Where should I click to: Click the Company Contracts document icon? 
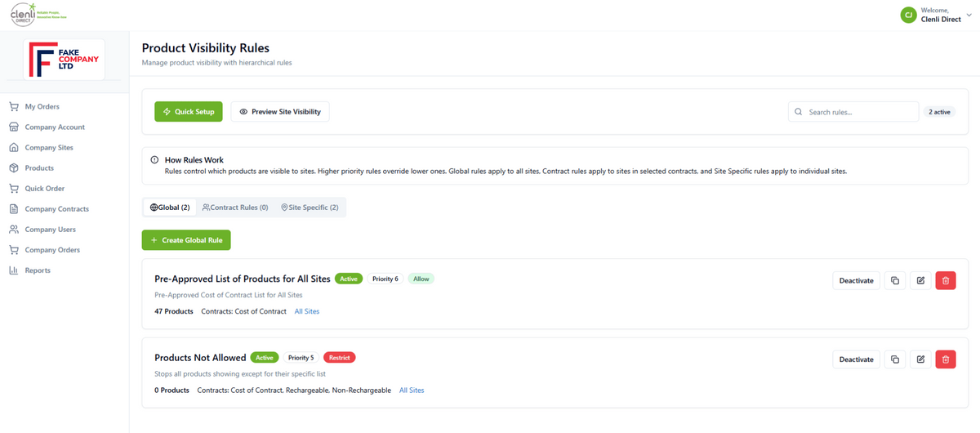(14, 208)
